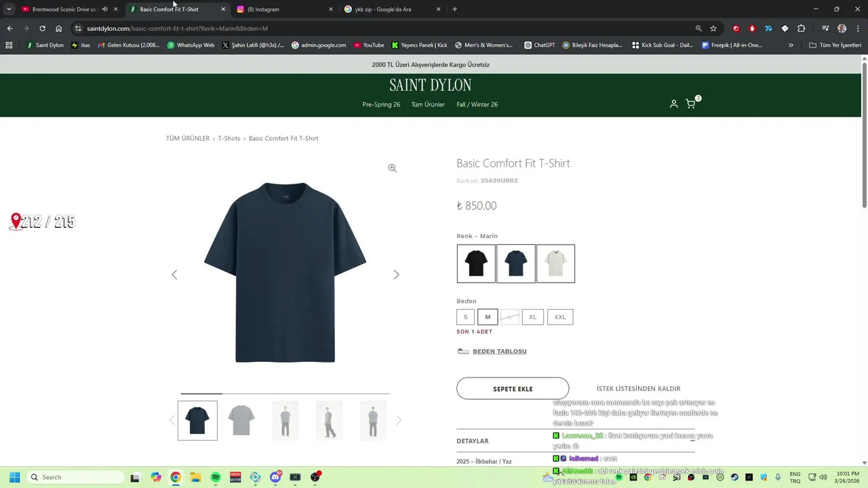Open File Explorer from the taskbar

pyautogui.click(x=195, y=477)
